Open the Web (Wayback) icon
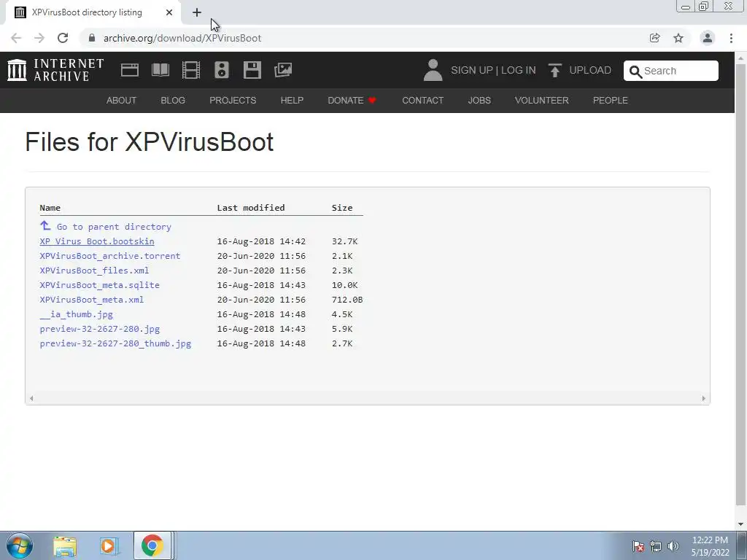The image size is (747, 560). [130, 70]
